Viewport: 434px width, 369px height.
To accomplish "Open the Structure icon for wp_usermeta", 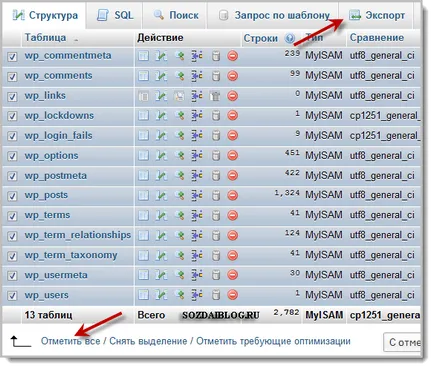I will coord(161,275).
